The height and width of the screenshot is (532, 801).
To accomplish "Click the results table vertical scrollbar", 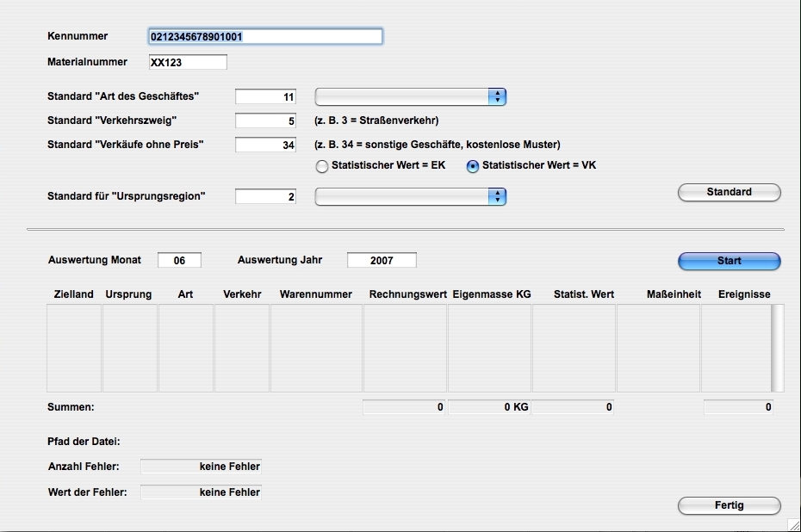I will click(778, 348).
